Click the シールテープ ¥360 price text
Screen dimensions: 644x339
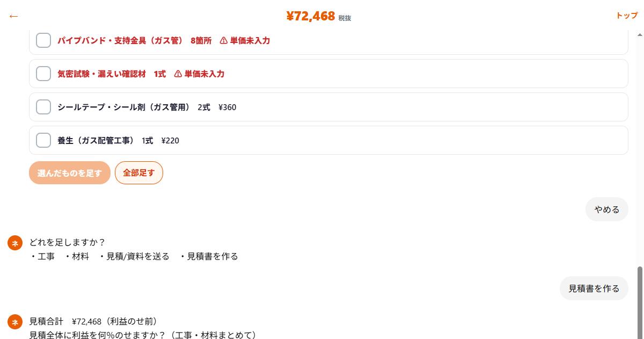(228, 107)
